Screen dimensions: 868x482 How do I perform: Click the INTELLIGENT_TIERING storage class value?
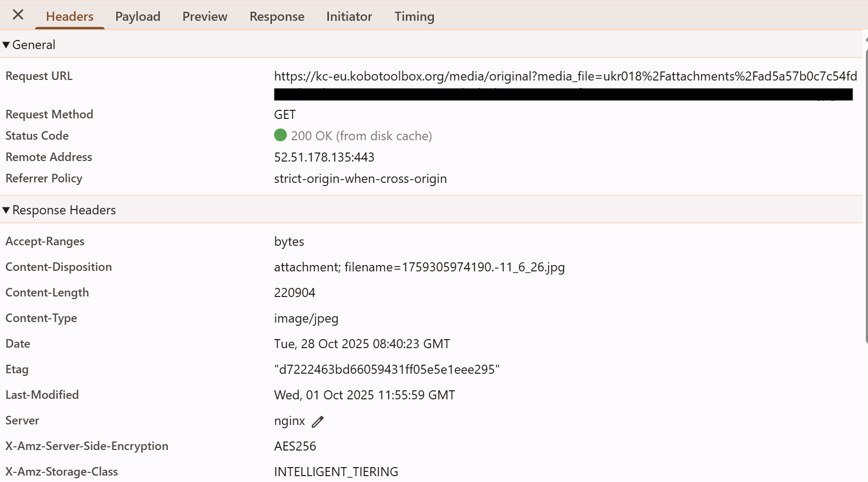(336, 472)
